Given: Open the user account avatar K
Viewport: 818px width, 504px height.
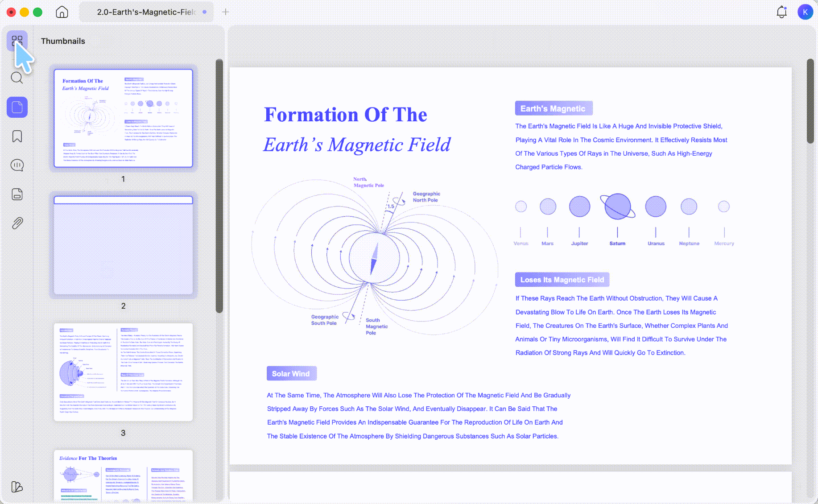Looking at the screenshot, I should 805,12.
